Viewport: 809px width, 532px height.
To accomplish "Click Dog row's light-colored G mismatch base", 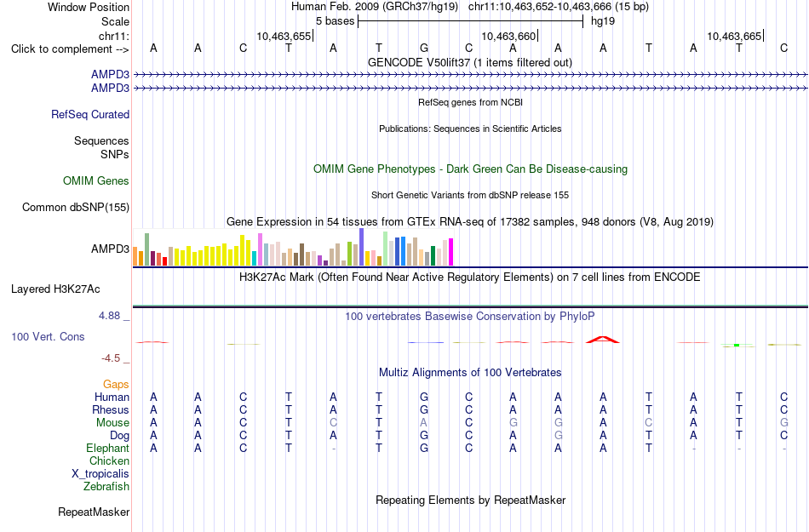I will pyautogui.click(x=558, y=436).
